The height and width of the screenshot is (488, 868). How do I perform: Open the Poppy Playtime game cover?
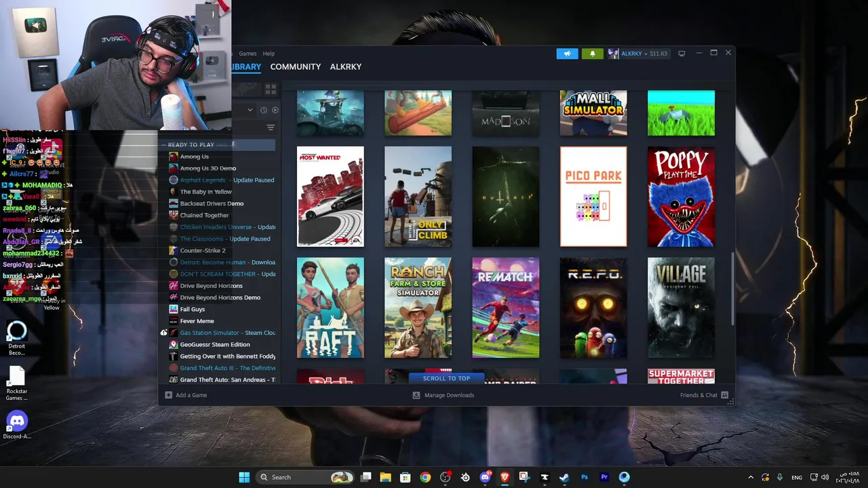click(681, 197)
